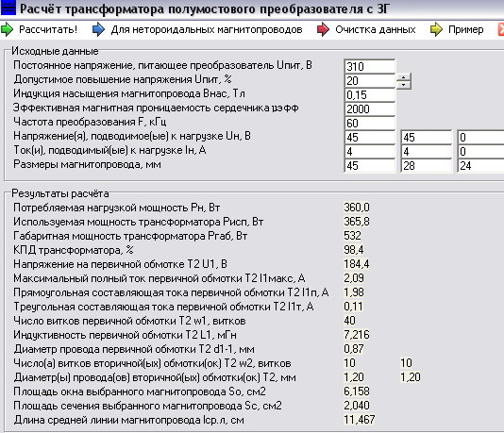Select the second load voltage Uн field

pyautogui.click(x=427, y=137)
